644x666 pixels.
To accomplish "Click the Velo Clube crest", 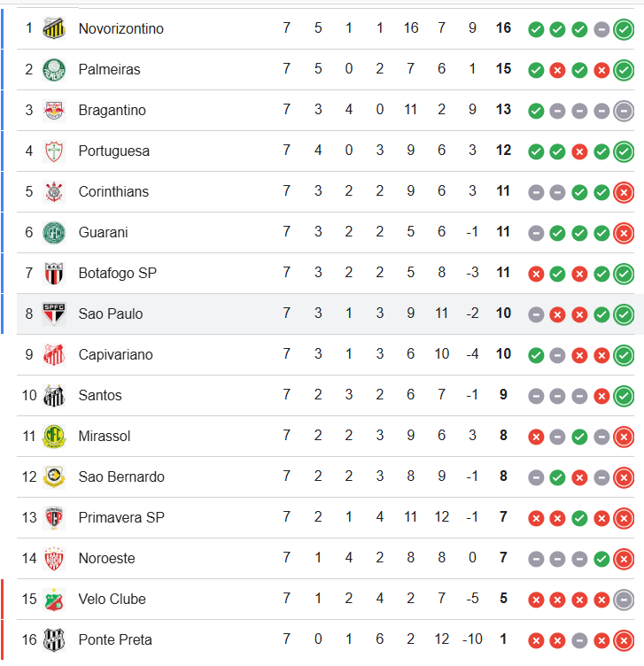I will tap(54, 599).
